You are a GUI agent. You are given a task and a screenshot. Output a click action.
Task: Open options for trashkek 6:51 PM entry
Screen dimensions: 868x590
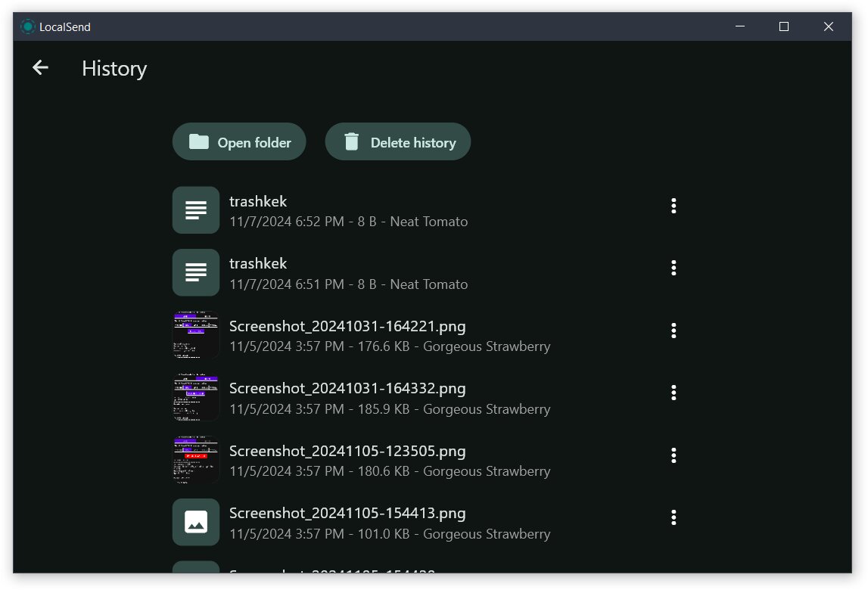674,269
